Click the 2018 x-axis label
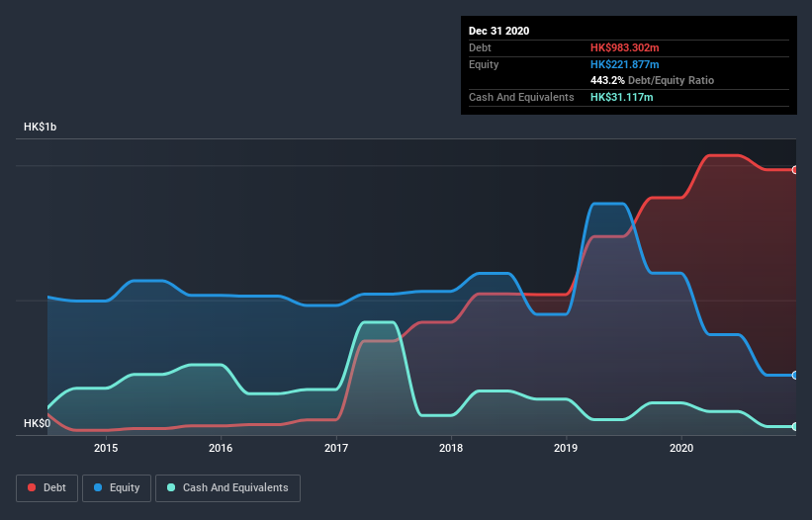Image resolution: width=812 pixels, height=520 pixels. [451, 448]
